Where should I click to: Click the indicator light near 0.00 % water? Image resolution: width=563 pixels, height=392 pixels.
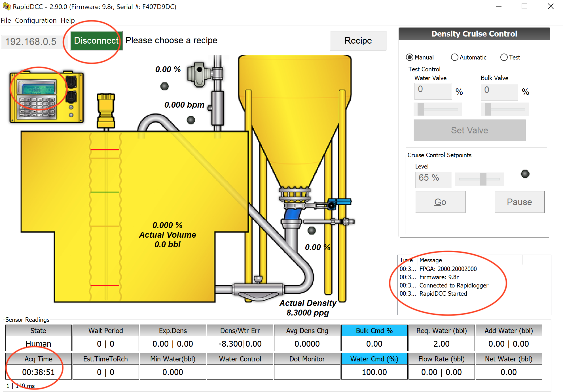(164, 86)
